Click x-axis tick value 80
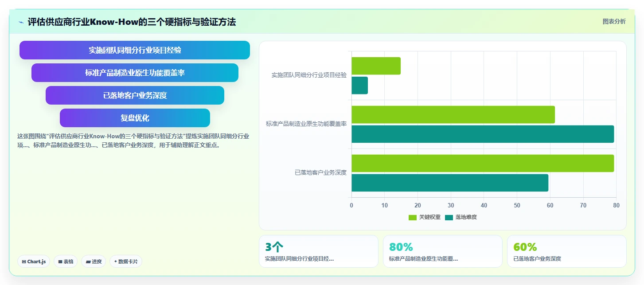Image resolution: width=644 pixels, height=285 pixels. click(x=616, y=205)
